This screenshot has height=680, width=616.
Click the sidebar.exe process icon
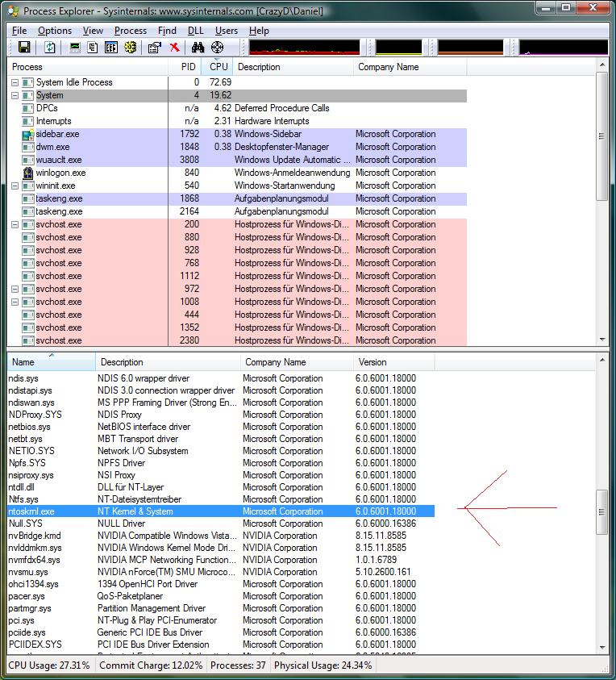click(28, 135)
